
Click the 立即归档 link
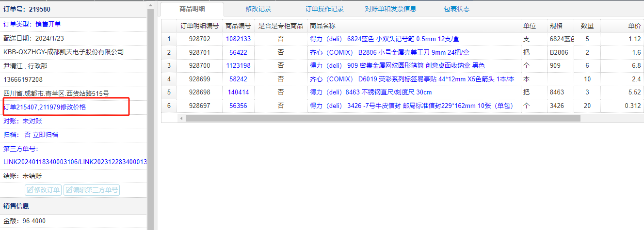pyautogui.click(x=45, y=135)
